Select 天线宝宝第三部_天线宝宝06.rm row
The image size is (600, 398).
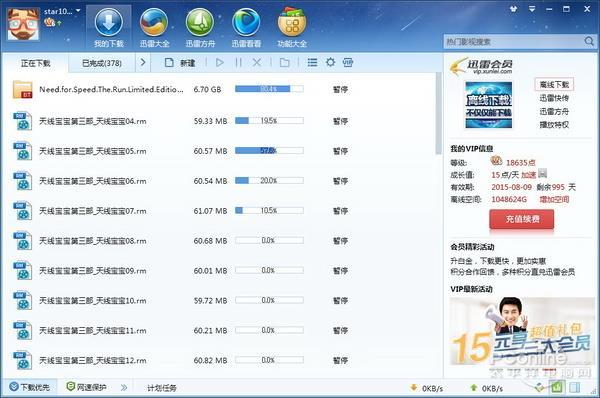pyautogui.click(x=218, y=181)
